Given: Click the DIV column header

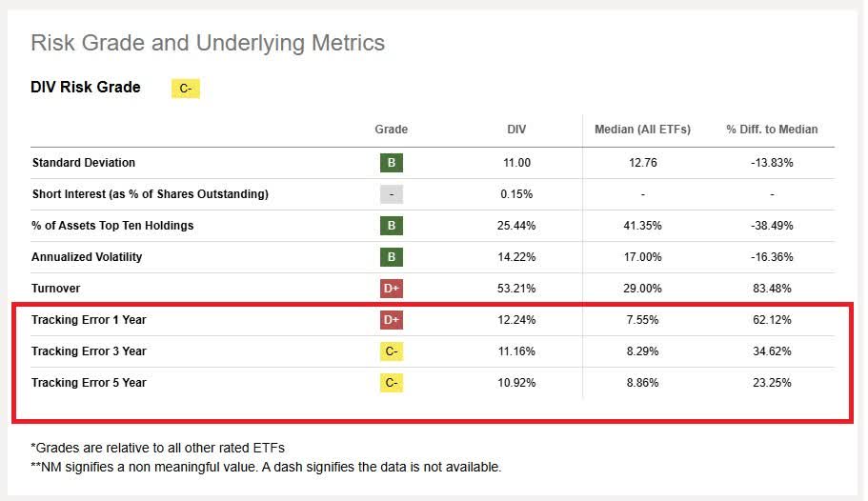Looking at the screenshot, I should tap(516, 130).
